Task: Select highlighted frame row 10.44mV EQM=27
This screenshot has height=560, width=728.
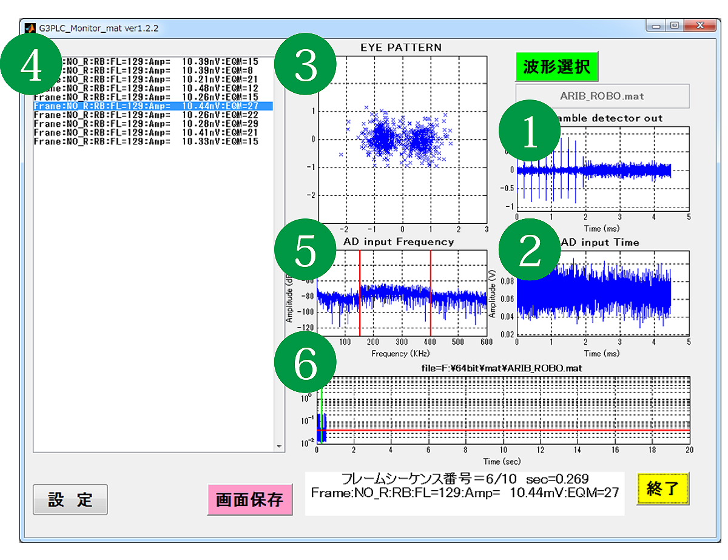Action: coord(153,106)
